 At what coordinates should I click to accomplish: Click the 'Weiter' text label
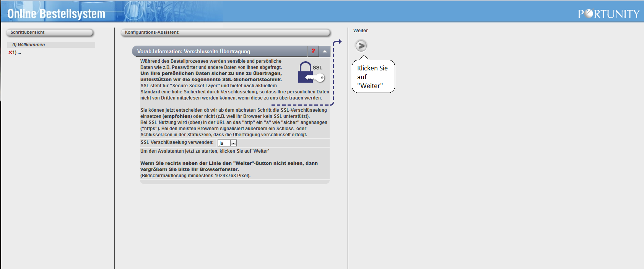[361, 31]
